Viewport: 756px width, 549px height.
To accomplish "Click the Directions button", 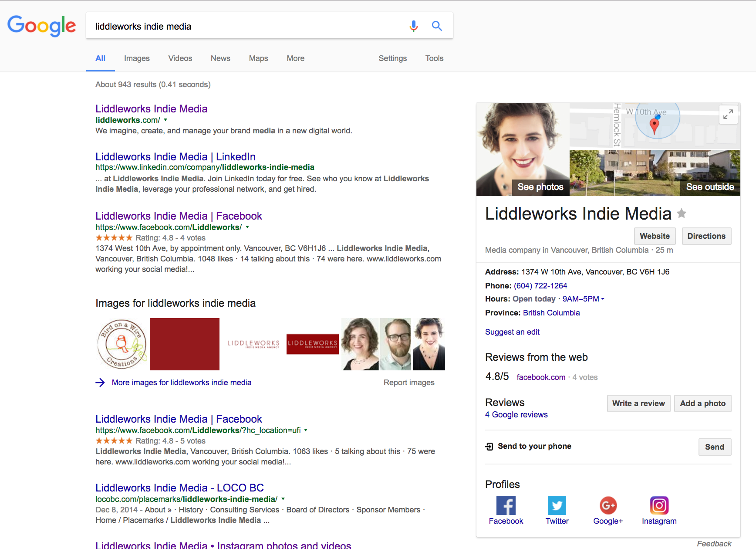I will [x=706, y=236].
